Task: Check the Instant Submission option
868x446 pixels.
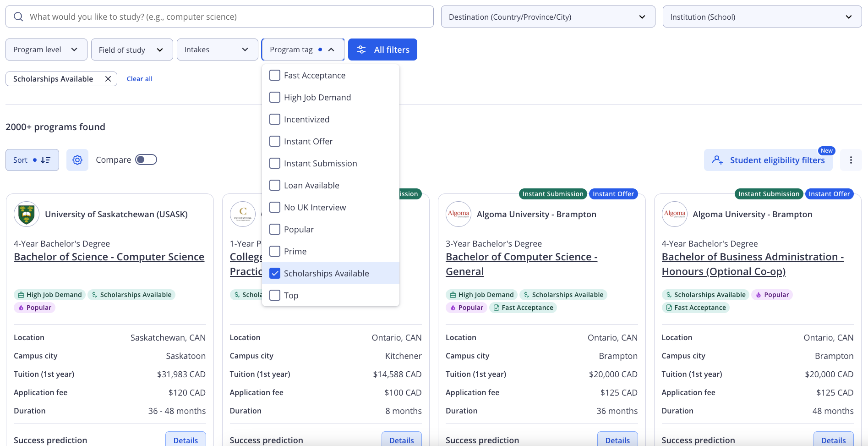Action: [275, 163]
